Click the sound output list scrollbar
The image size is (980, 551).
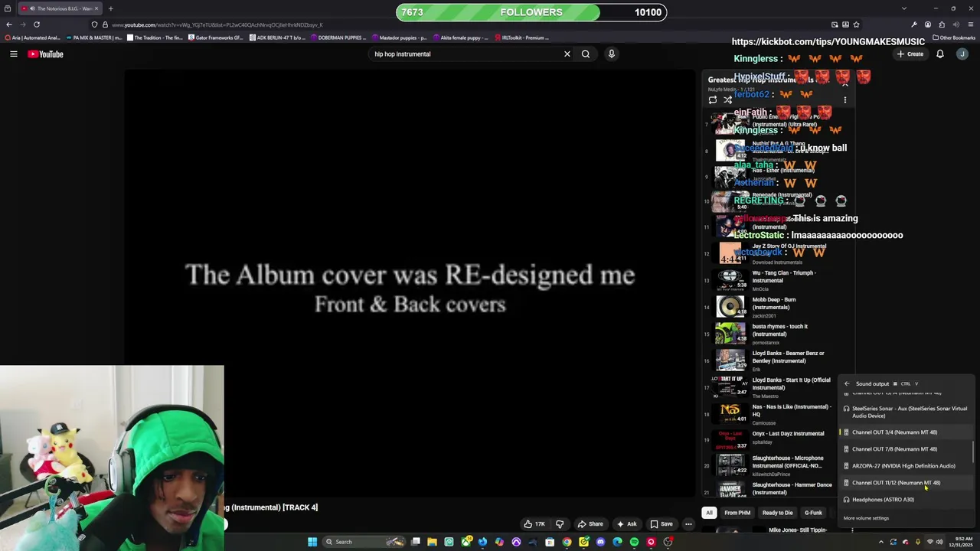[x=975, y=452]
